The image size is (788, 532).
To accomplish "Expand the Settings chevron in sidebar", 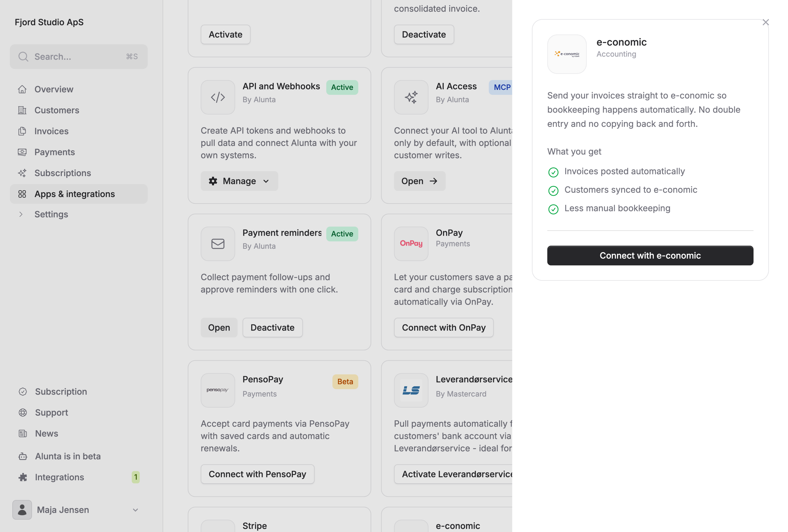I will coord(21,214).
